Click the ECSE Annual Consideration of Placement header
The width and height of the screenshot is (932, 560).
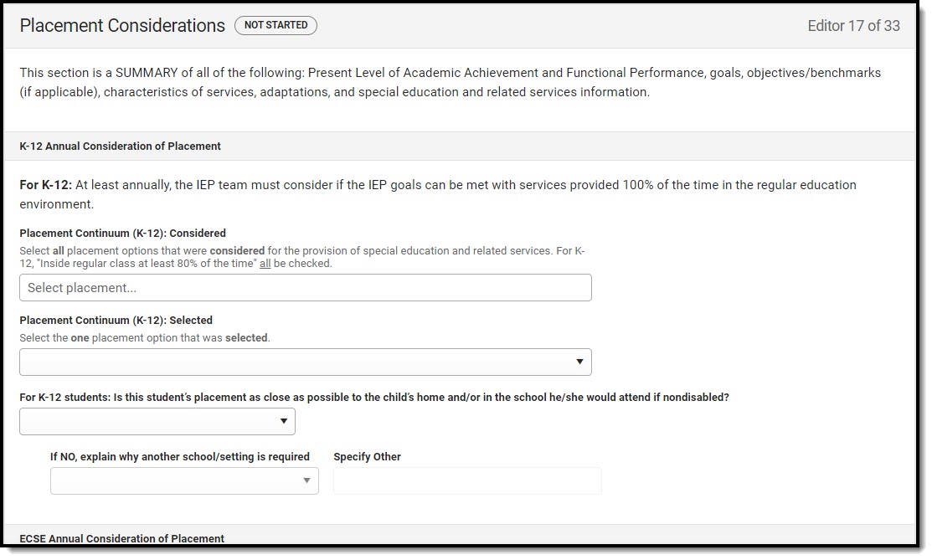[122, 538]
